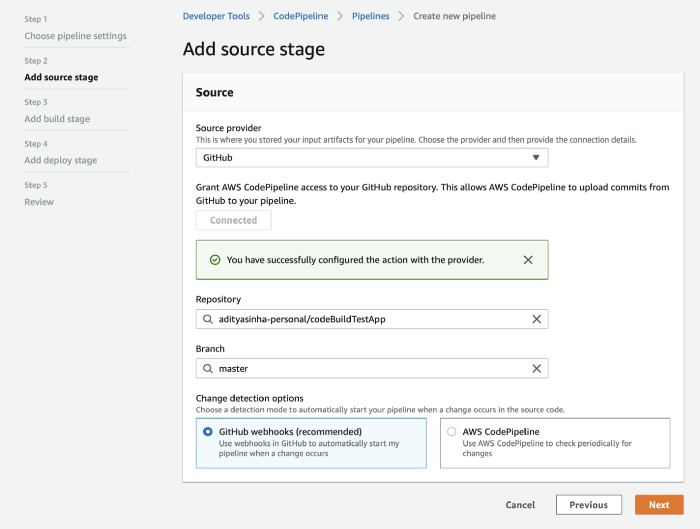Screen dimensions: 700x529
Task: Go back with the Previous button
Action: (589, 505)
